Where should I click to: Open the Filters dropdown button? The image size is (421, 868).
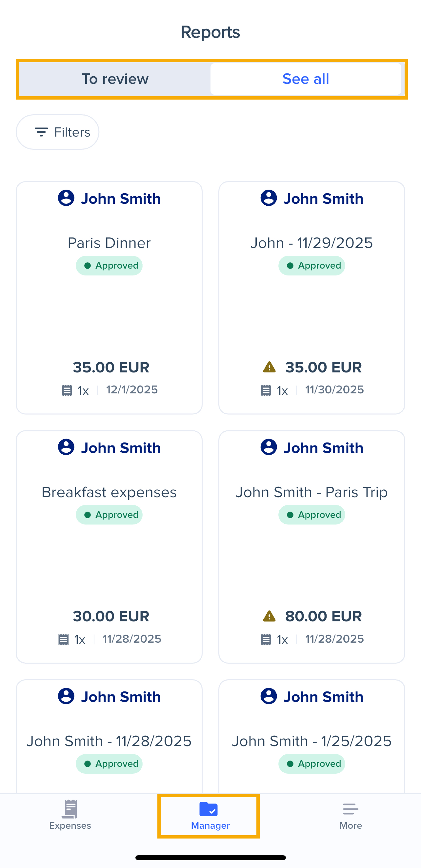[58, 132]
